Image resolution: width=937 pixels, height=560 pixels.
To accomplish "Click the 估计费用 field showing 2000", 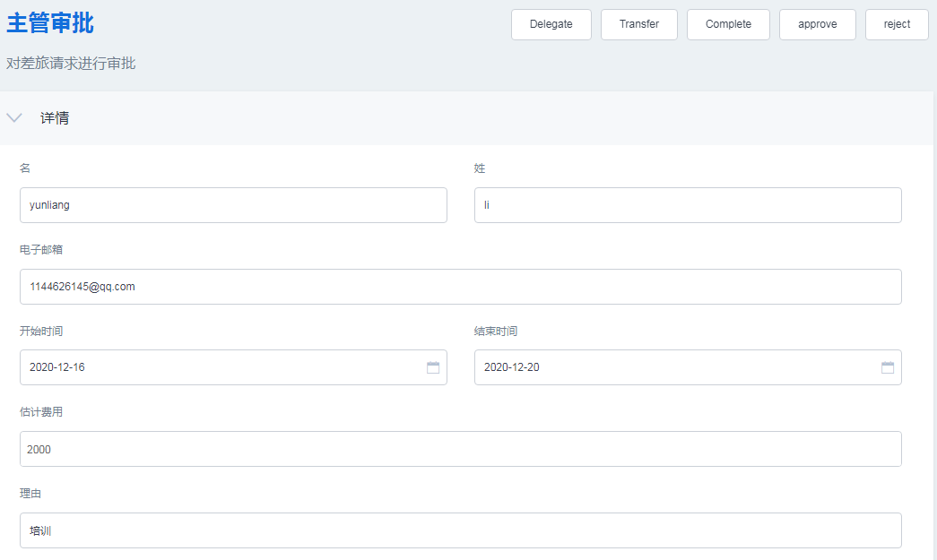I will point(460,449).
